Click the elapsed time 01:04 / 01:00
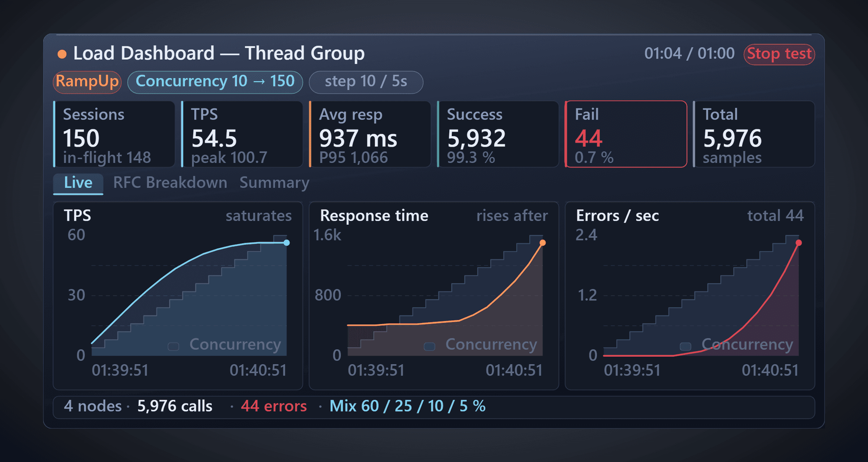868x462 pixels. point(689,54)
